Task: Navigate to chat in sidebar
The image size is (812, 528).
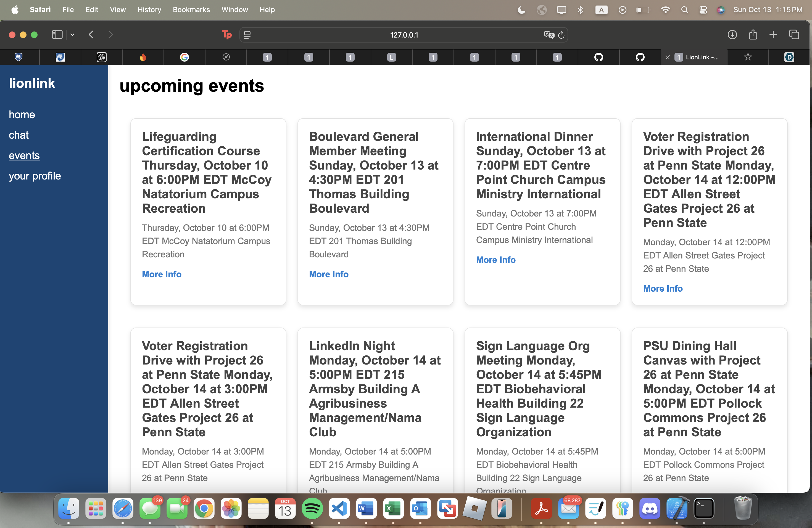Action: pyautogui.click(x=19, y=135)
